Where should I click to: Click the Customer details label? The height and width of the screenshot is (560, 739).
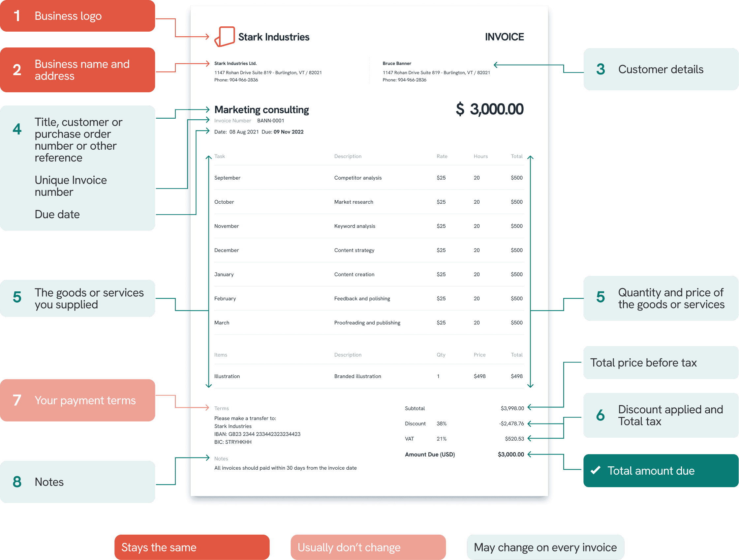click(x=661, y=69)
